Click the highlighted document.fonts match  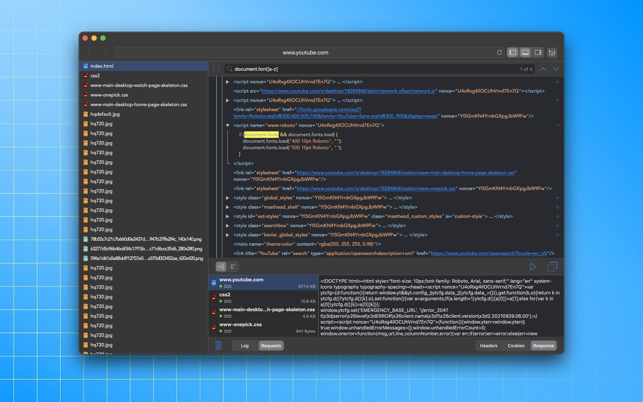click(x=261, y=135)
